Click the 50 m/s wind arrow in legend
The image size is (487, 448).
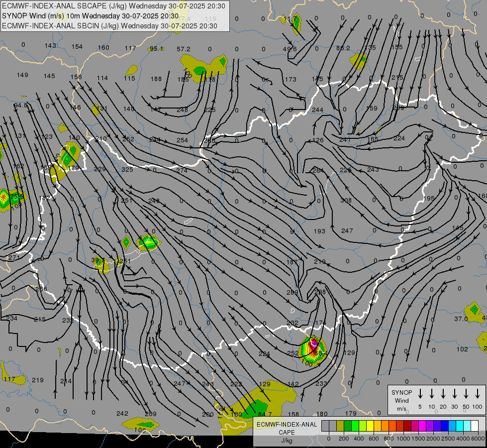[466, 394]
